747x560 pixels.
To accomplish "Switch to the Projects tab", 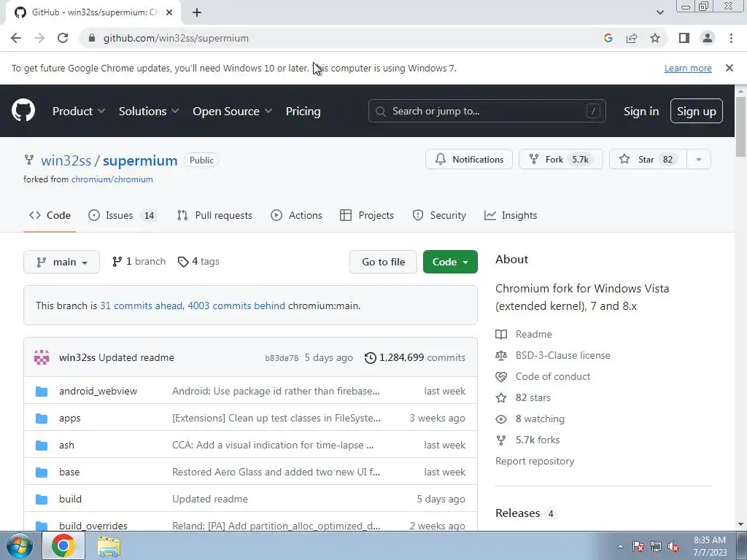I will click(x=367, y=215).
